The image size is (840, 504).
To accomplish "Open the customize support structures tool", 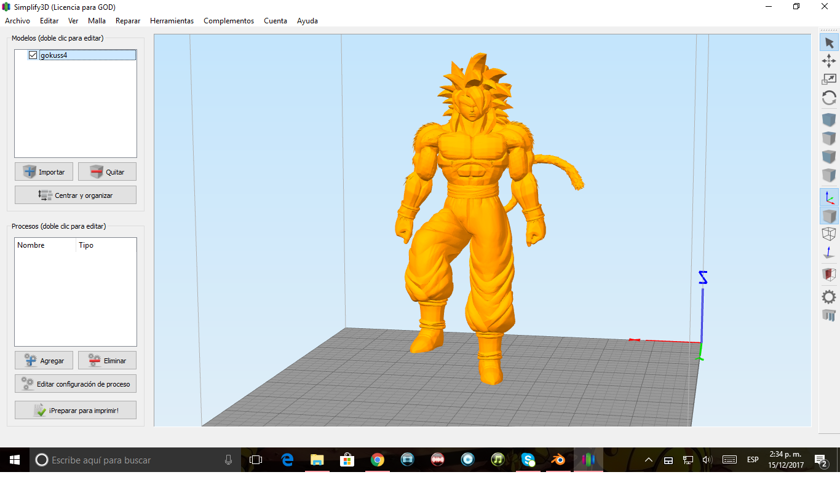I will [x=829, y=315].
